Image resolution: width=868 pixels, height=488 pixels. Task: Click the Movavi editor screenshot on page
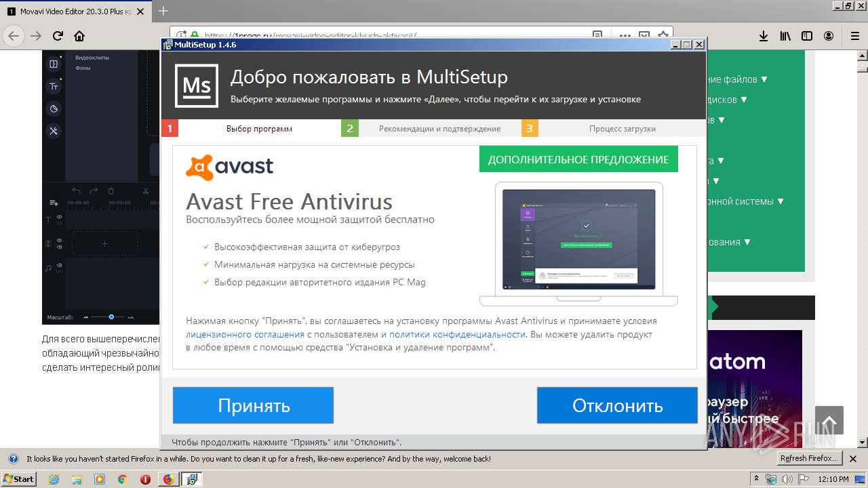pos(102,186)
